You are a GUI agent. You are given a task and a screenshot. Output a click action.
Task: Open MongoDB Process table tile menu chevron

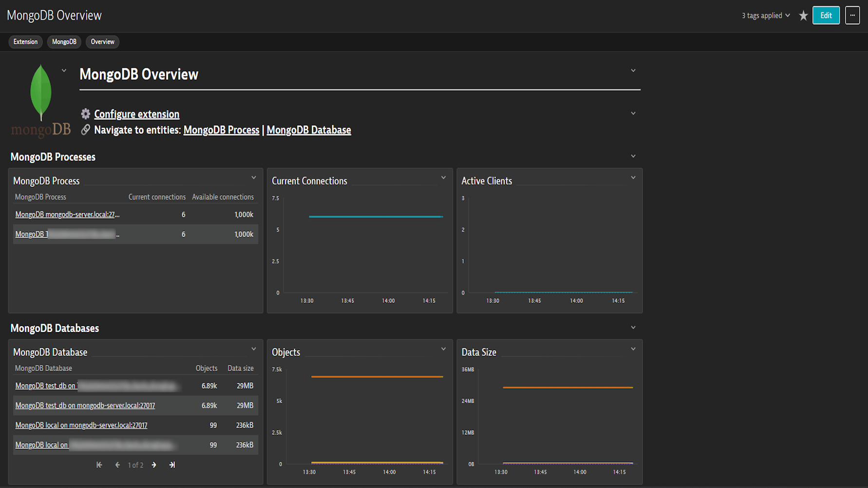(x=254, y=178)
